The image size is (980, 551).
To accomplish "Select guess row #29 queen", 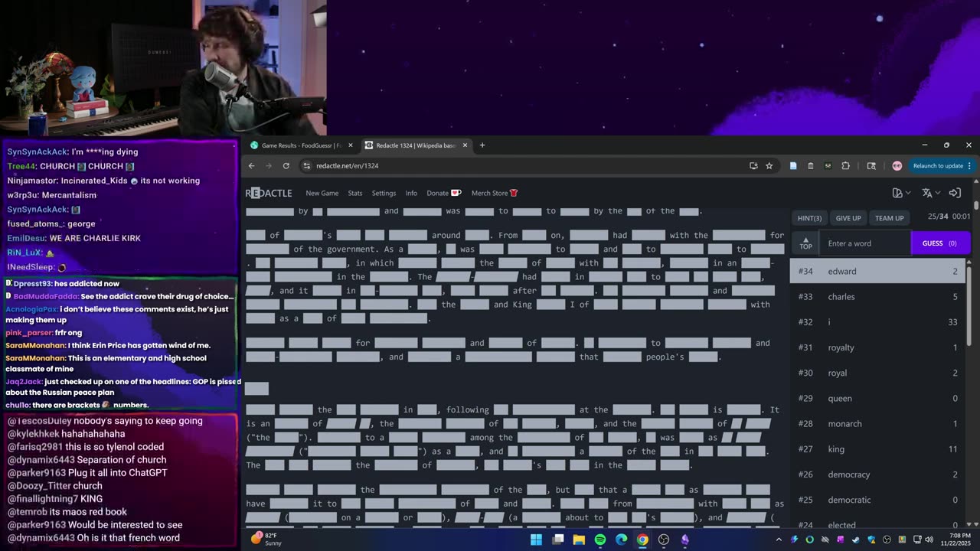I will point(877,398).
